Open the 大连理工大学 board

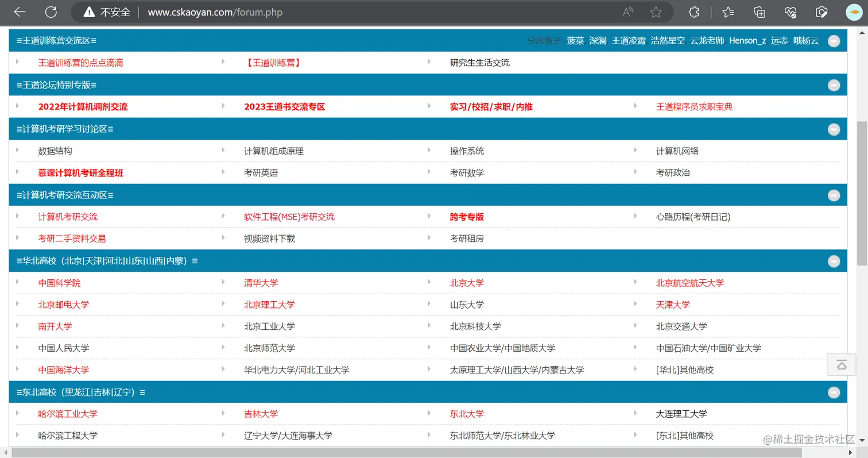pos(681,414)
